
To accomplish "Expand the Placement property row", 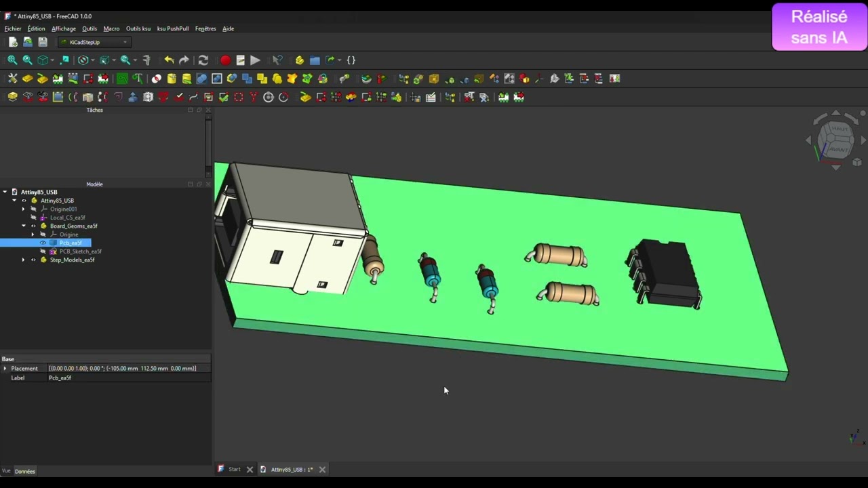I will click(5, 368).
